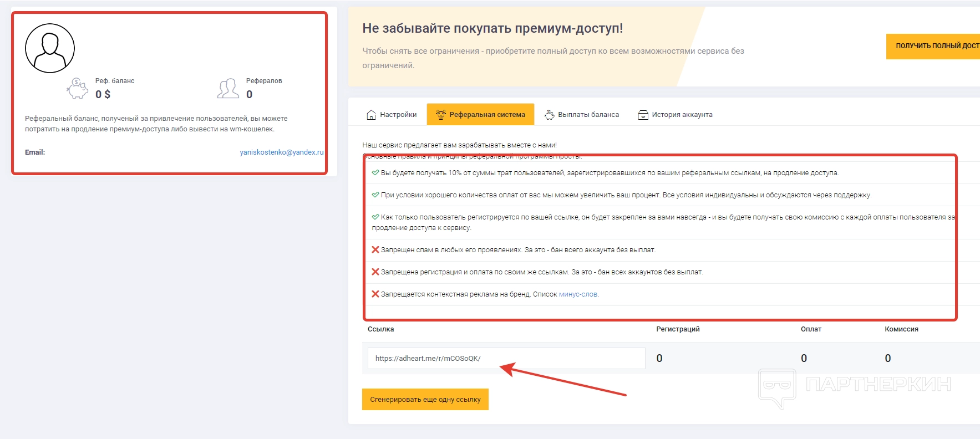Click the 'Не забывайте покупать премиум-доступ!' heading
Screen dimensions: 980x439
point(492,28)
